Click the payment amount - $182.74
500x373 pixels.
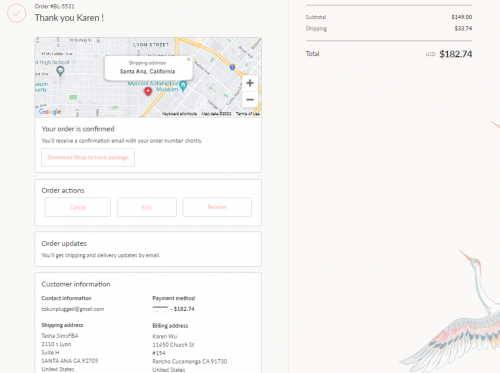coord(182,309)
